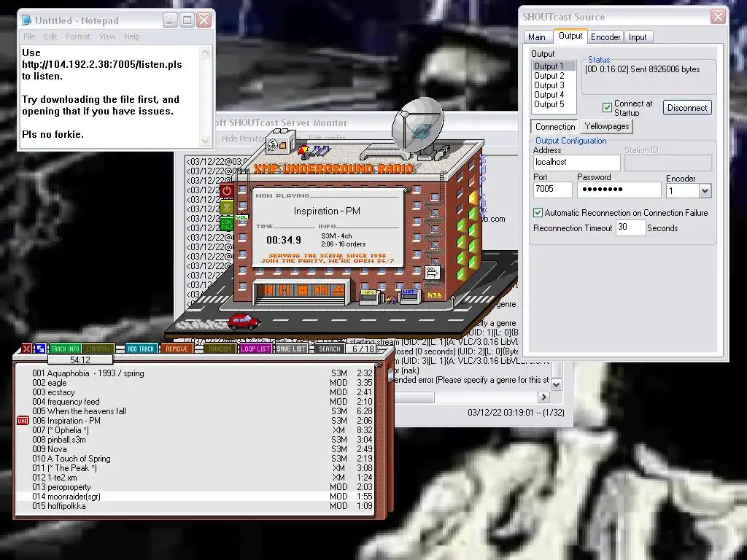Viewport: 747px width, 560px height.
Task: Click the LIBRARY button in the playlist toolbar
Action: (98, 349)
